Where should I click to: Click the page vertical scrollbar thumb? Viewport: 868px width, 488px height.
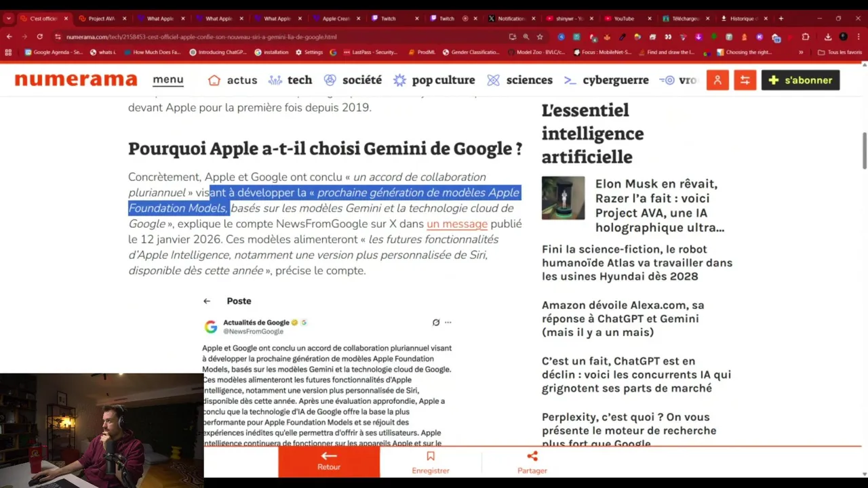[865, 150]
